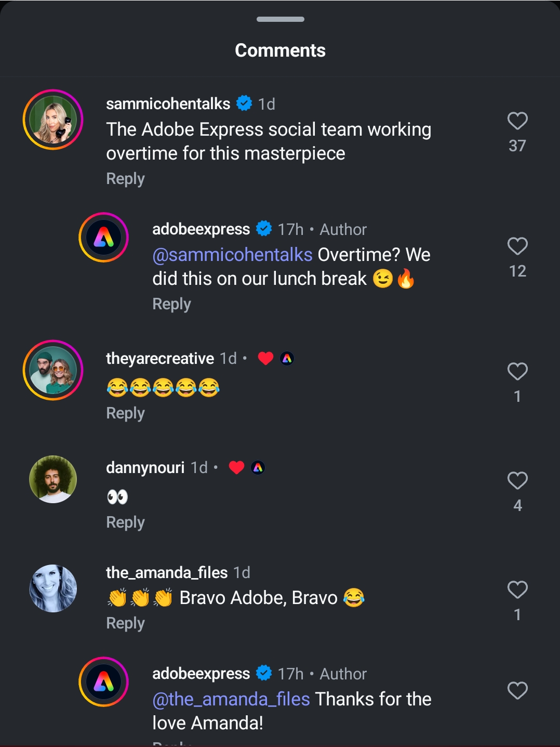Like the_amanda_files' Bravo Adobe comment

(x=517, y=590)
